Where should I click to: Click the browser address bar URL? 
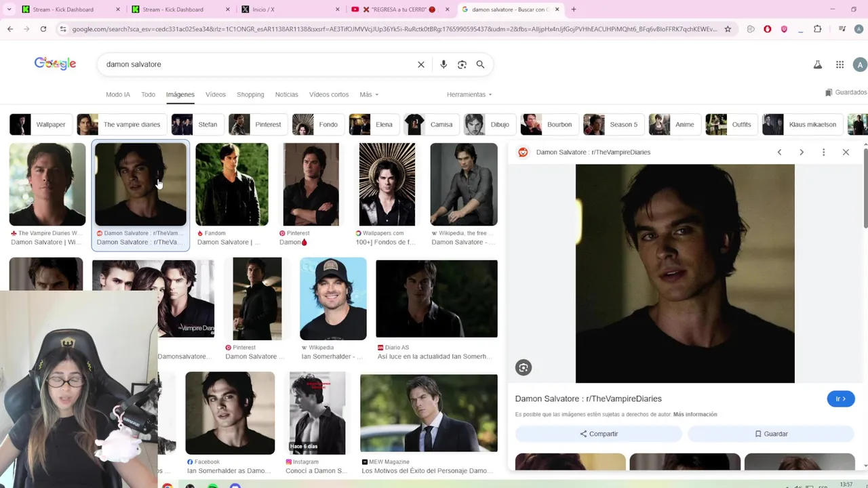[x=393, y=29]
